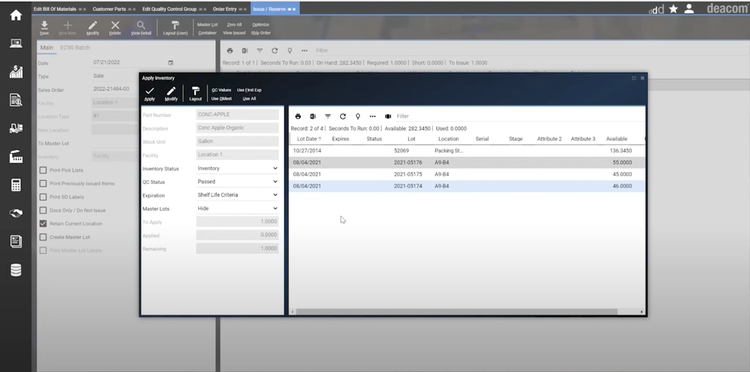Sort by the Available column header

(617, 139)
